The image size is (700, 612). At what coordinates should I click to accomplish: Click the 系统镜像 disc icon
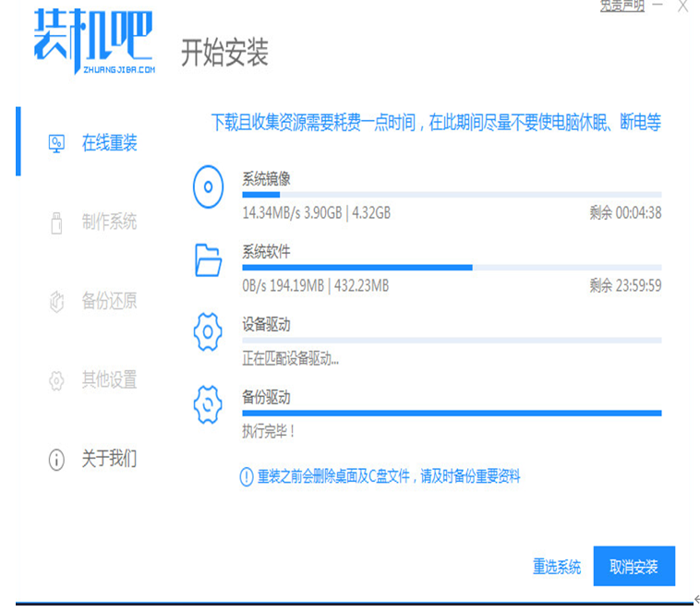click(x=209, y=189)
